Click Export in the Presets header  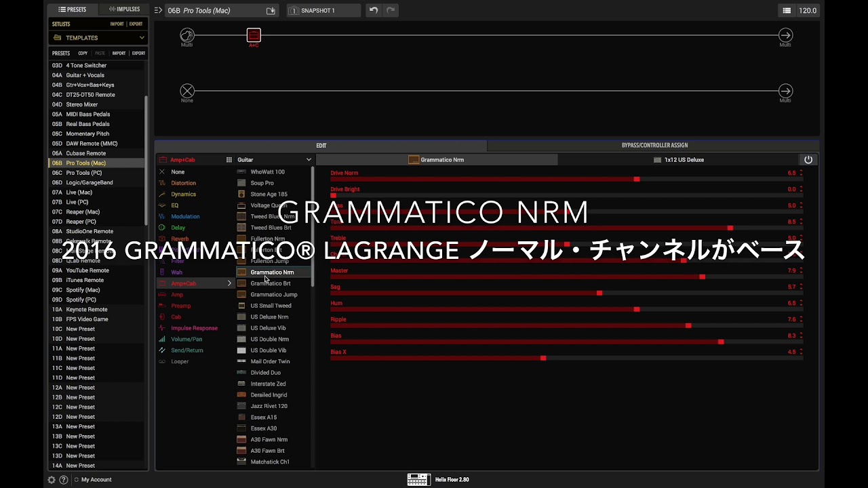coord(138,53)
